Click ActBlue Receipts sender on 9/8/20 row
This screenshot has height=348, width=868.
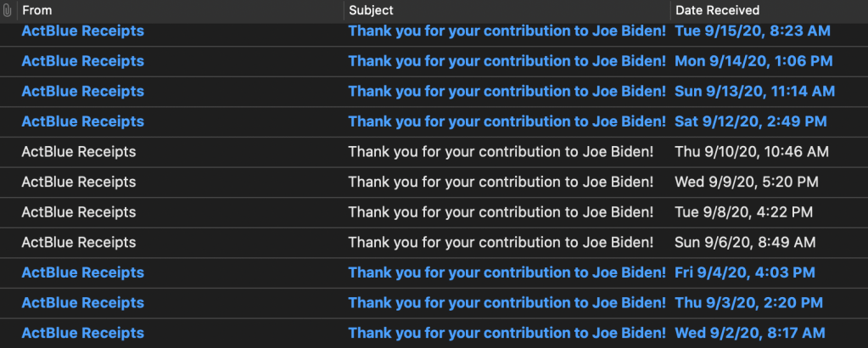click(78, 212)
